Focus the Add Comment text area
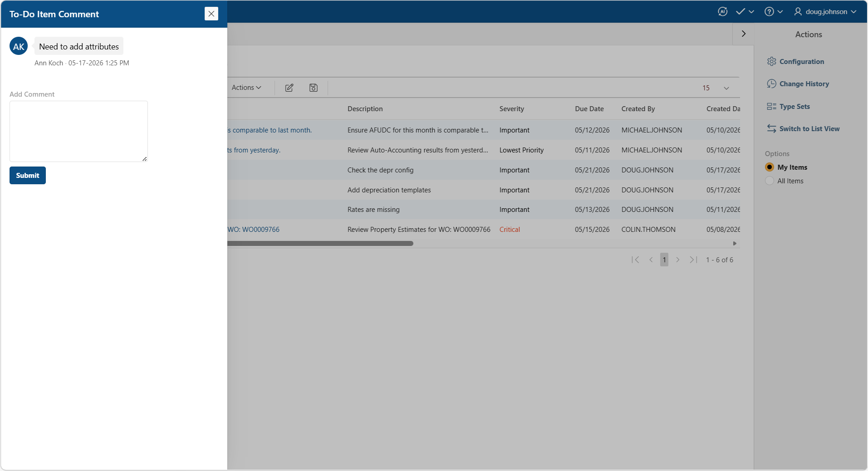 coord(78,131)
